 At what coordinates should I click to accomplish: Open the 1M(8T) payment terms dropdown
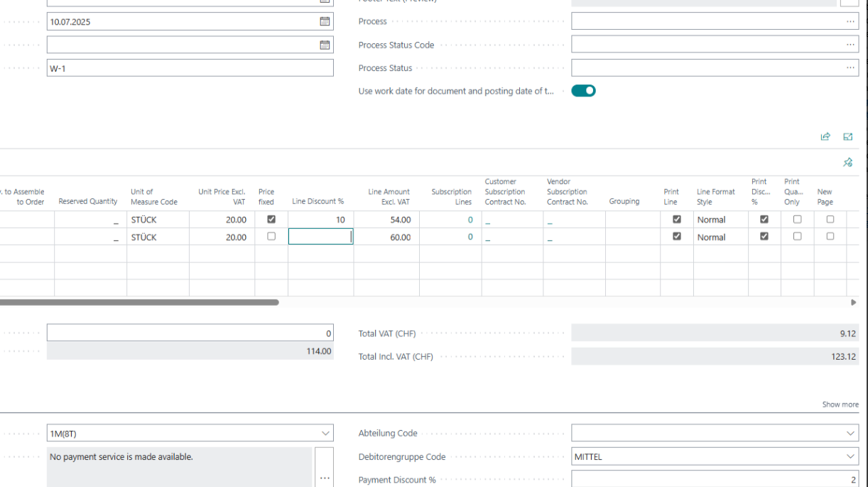click(325, 433)
